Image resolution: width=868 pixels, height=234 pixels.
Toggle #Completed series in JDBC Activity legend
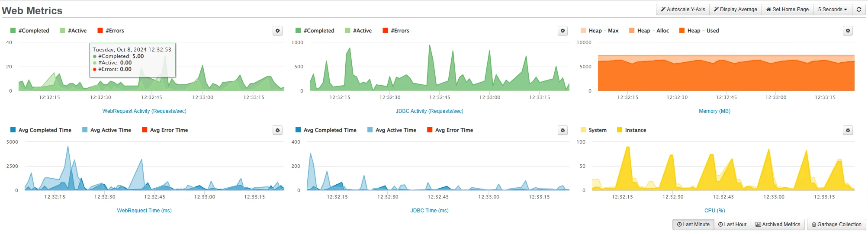click(315, 31)
